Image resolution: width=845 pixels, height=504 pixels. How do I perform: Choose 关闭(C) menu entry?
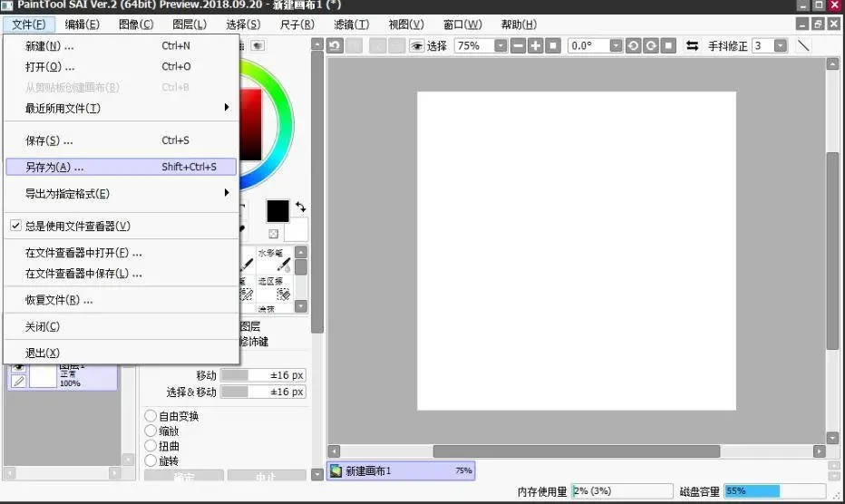tap(121, 326)
